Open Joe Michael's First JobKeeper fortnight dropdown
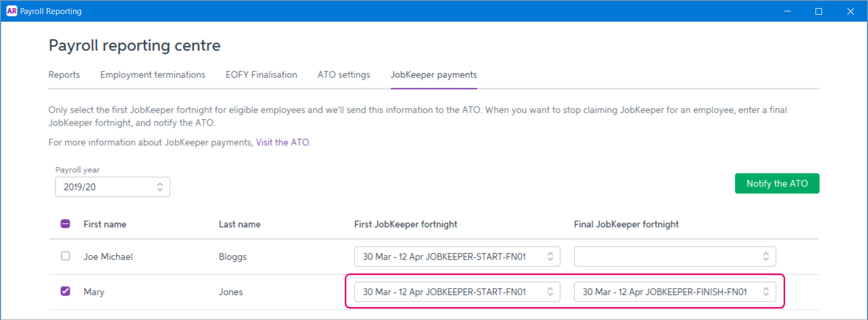This screenshot has height=320, width=868. pyautogui.click(x=457, y=257)
